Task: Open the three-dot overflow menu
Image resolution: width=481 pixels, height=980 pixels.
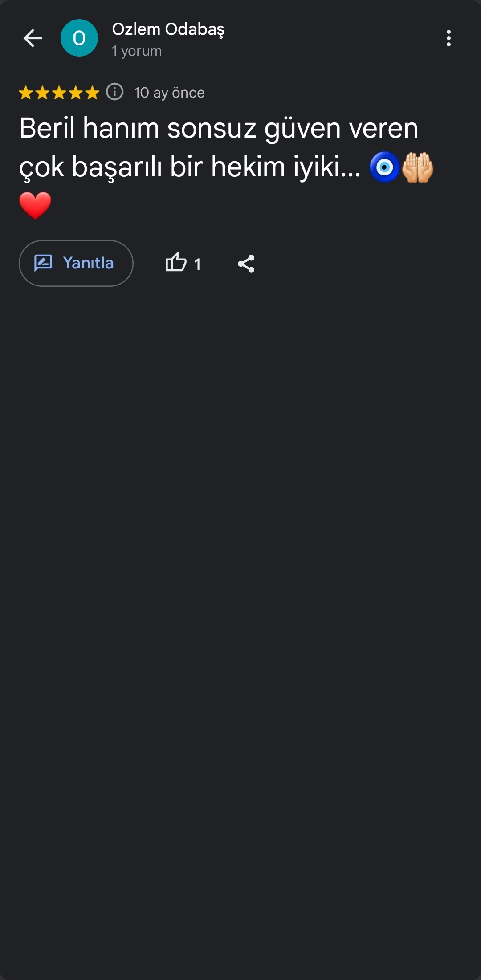Action: (448, 38)
